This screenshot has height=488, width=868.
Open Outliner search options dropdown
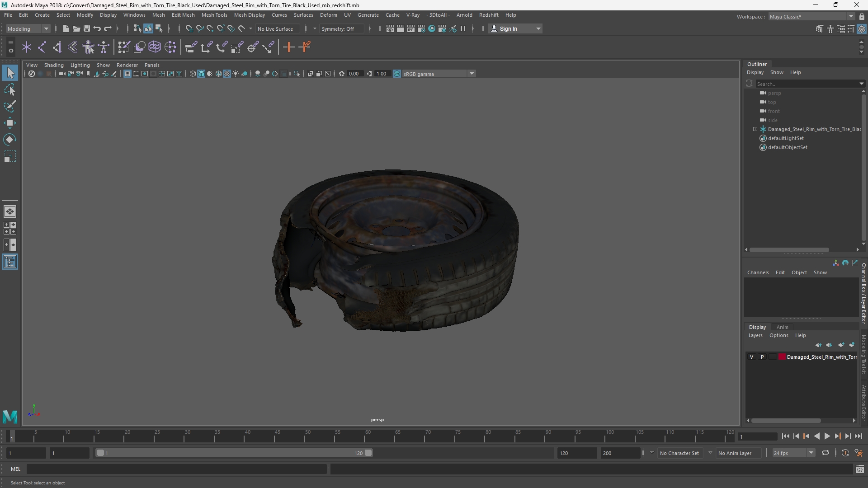coord(861,84)
